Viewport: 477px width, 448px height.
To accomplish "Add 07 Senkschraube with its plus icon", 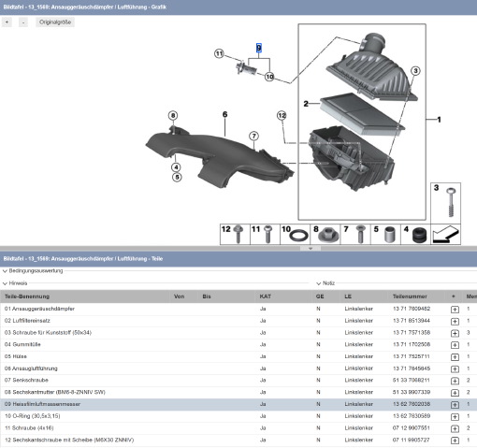I will point(455,381).
